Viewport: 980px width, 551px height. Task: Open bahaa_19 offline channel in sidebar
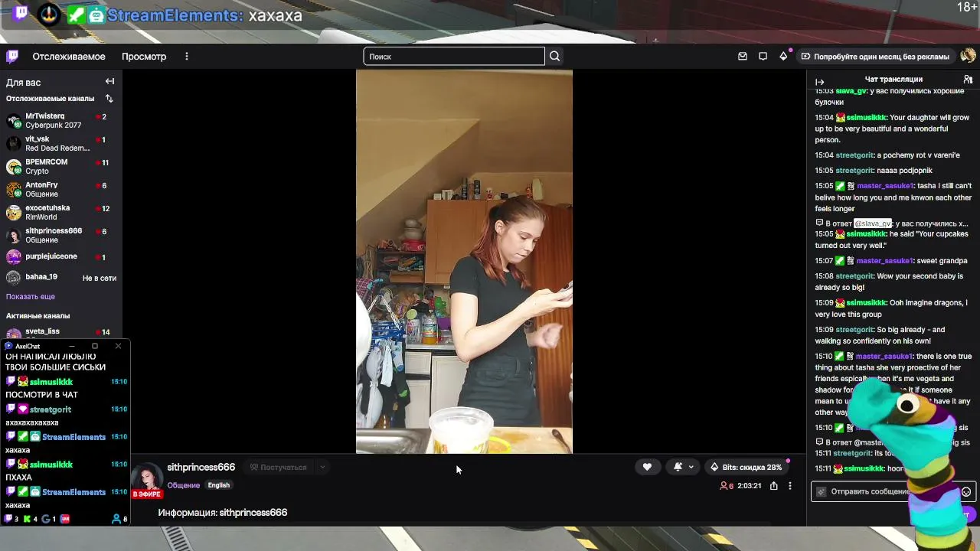(61, 277)
